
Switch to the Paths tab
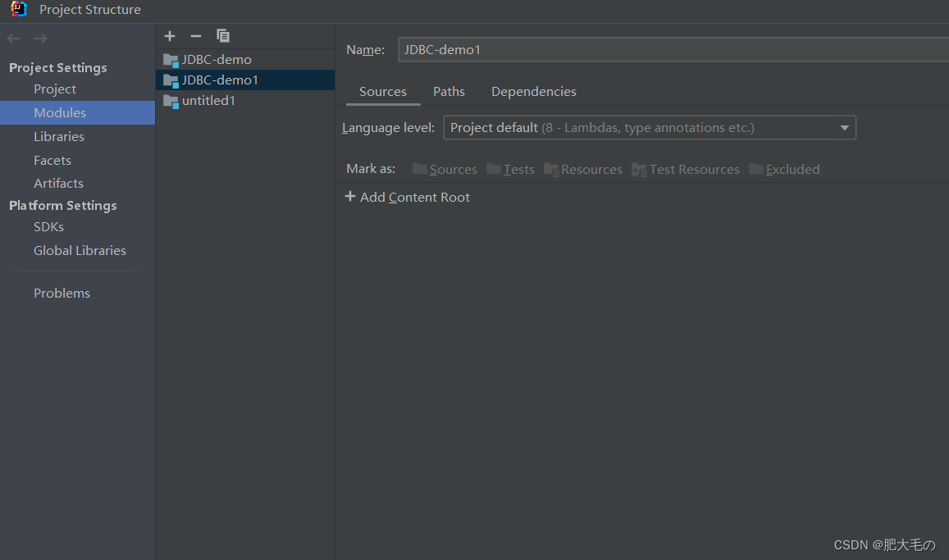[x=449, y=91]
